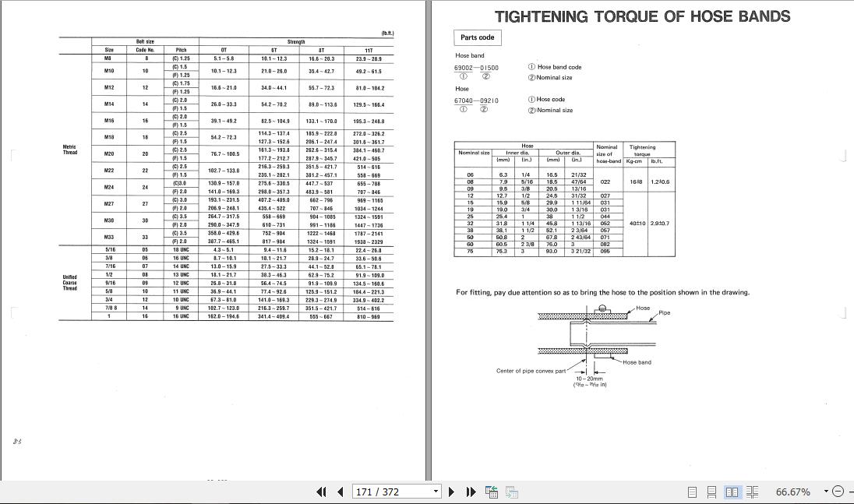Click the 'Hose band' label in drawing

637,362
